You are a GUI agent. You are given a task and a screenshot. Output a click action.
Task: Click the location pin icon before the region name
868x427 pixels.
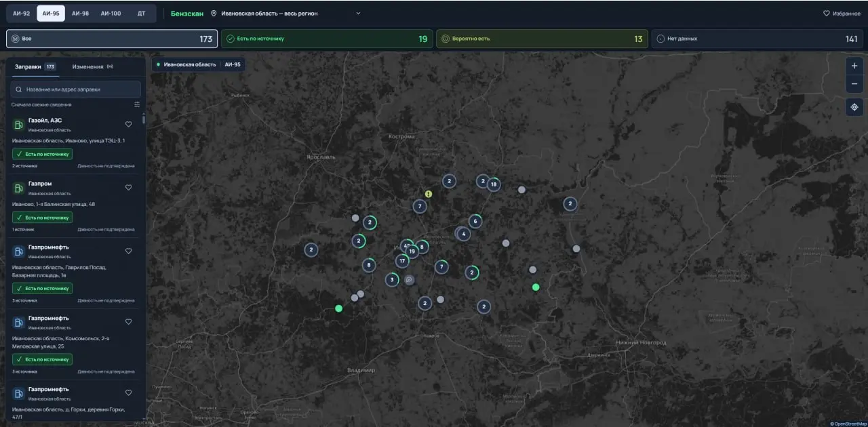coord(214,14)
